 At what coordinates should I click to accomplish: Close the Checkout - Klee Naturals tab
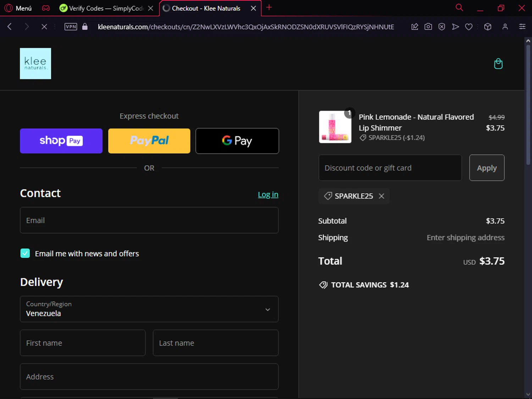(x=253, y=8)
